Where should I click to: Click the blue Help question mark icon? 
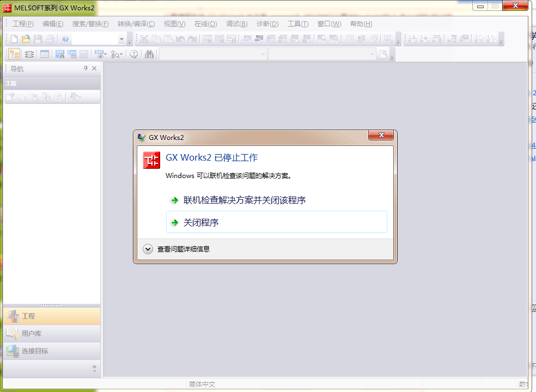[65, 39]
